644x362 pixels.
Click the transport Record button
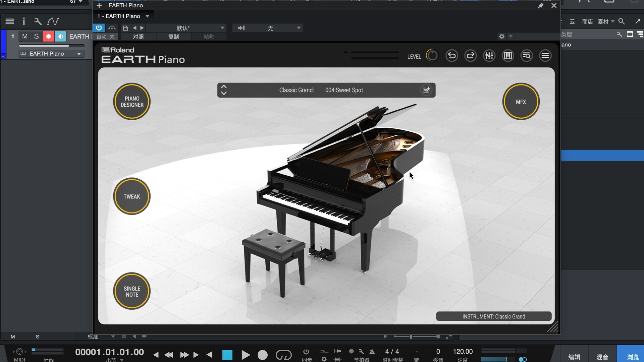263,355
